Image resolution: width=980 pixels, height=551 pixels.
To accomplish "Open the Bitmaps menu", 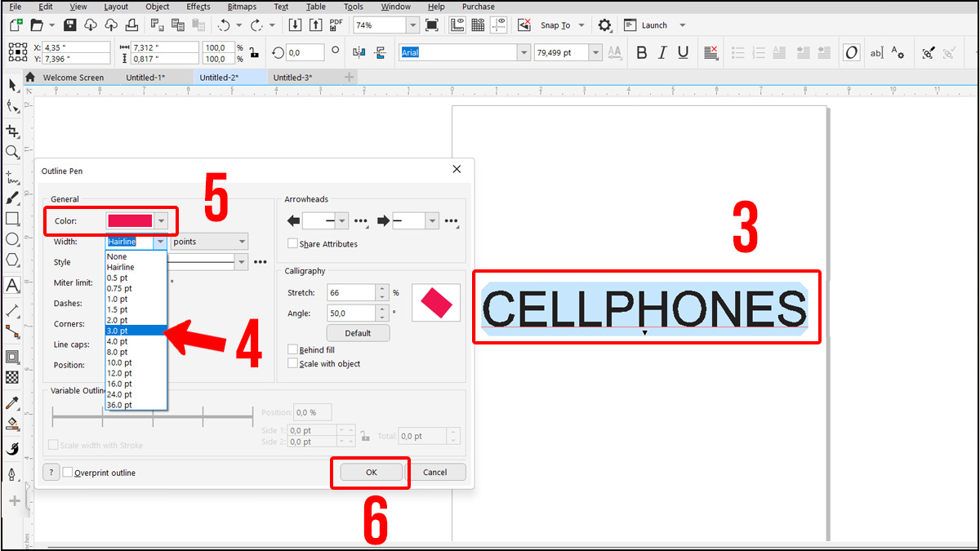I will (242, 7).
